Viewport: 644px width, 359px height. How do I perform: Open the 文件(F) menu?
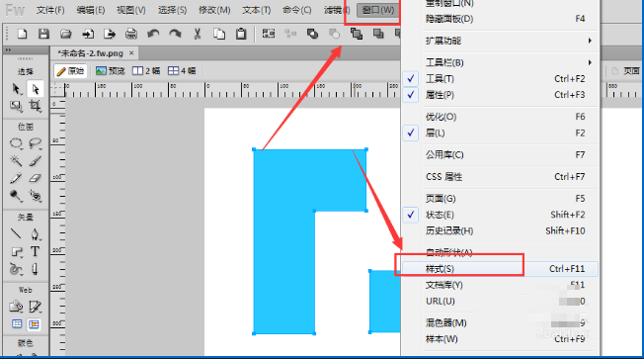click(x=50, y=10)
